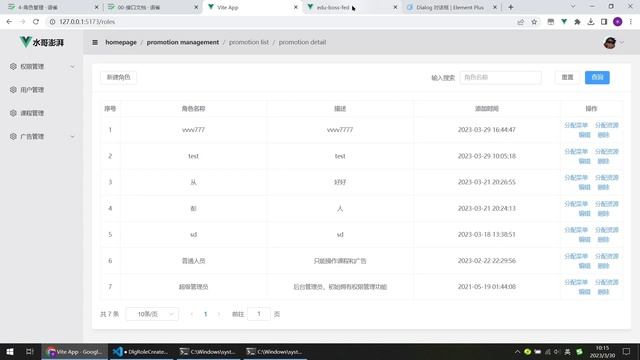This screenshot has width=640, height=360.
Task: Click 分配菜单 for the vvvv777 row
Action: point(576,125)
